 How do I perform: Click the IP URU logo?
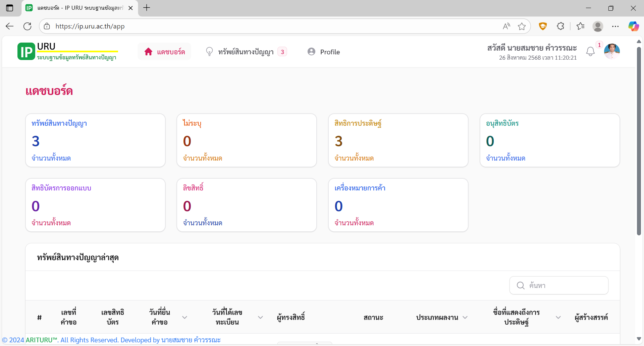coord(26,51)
